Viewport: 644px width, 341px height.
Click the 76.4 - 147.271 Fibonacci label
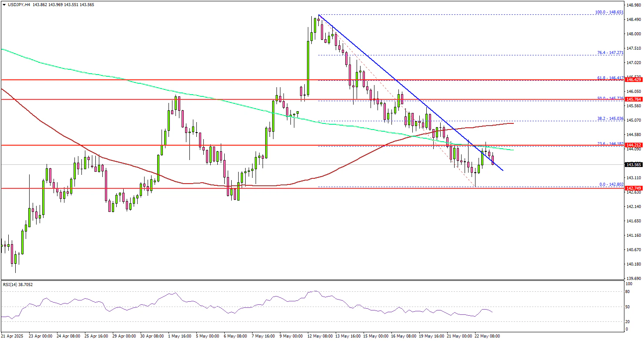point(611,52)
